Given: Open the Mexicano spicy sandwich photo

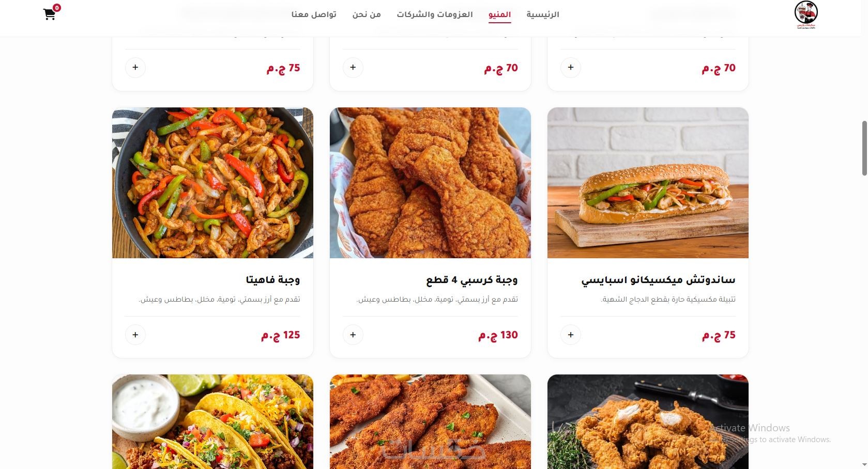Looking at the screenshot, I should pyautogui.click(x=648, y=183).
